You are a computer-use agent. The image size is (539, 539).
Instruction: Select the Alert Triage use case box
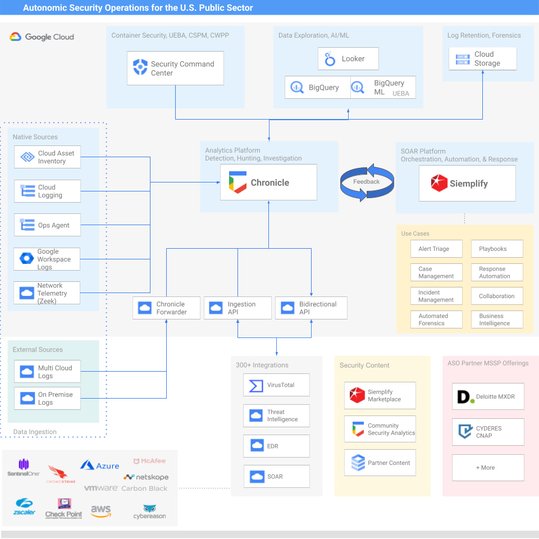(x=436, y=249)
